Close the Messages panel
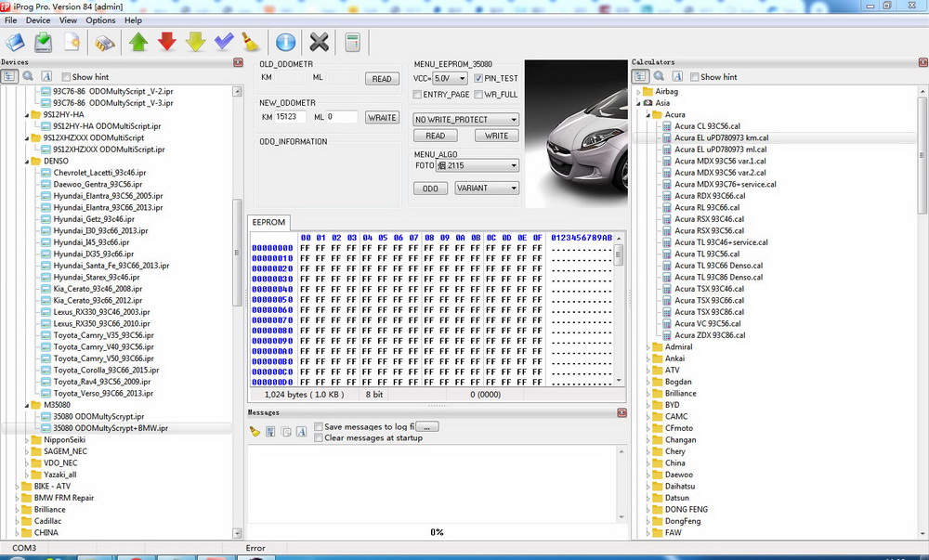929x560 pixels. 622,412
